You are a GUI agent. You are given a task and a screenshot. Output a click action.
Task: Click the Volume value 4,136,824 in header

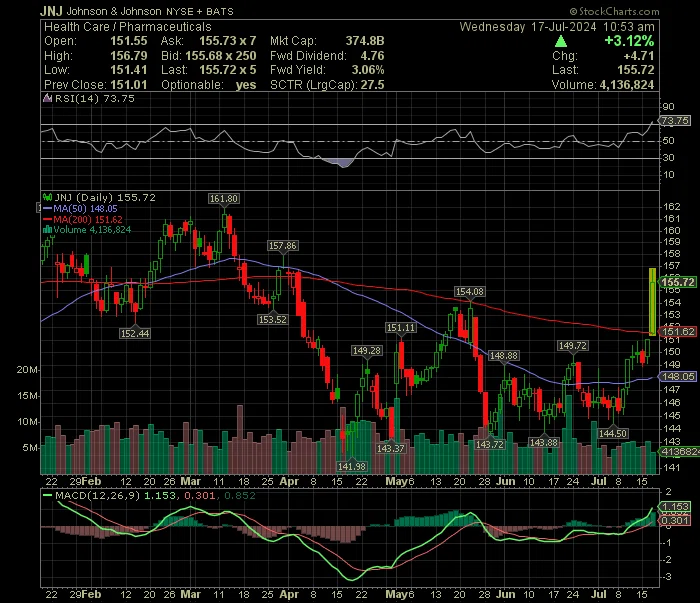[x=627, y=85]
